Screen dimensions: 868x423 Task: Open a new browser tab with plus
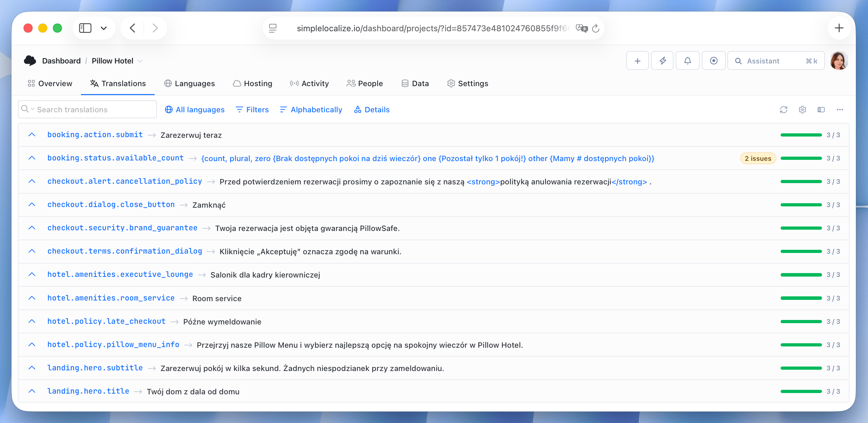click(839, 28)
